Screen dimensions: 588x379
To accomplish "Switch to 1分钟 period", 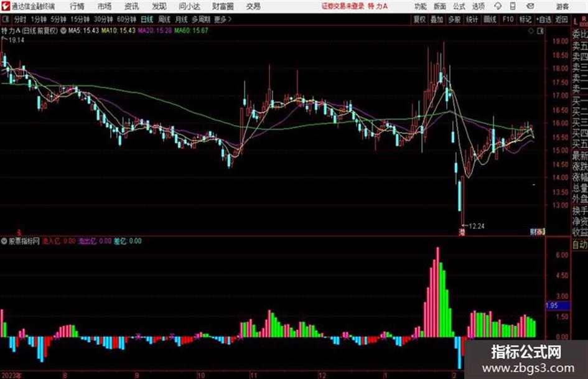I will (x=39, y=19).
